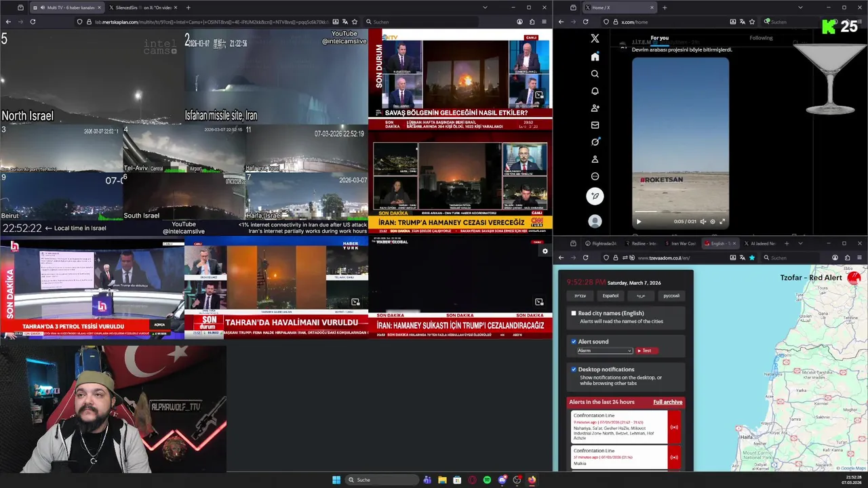Switch to the Redline browser tab
868x488 pixels.
point(640,243)
